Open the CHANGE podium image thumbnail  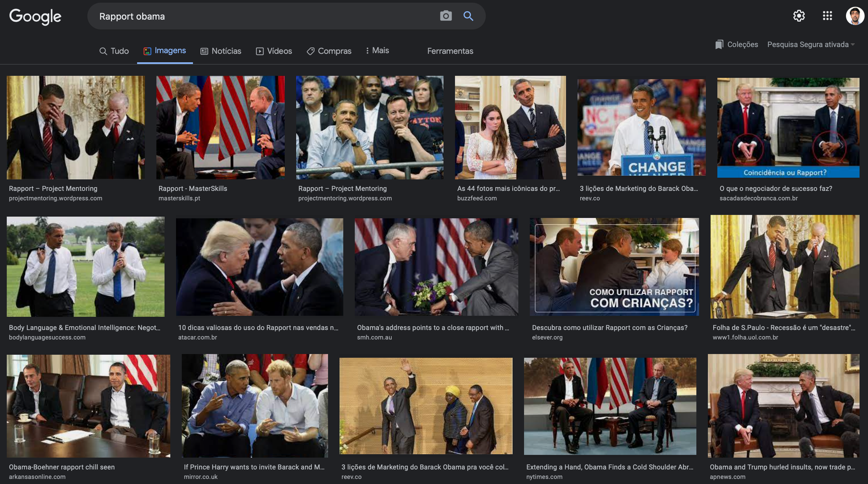tap(641, 127)
